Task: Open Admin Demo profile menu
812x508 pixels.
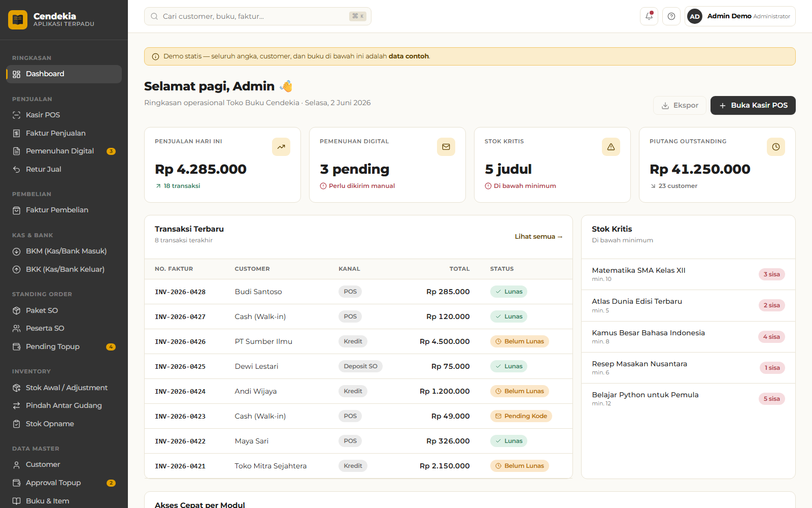Action: click(740, 16)
